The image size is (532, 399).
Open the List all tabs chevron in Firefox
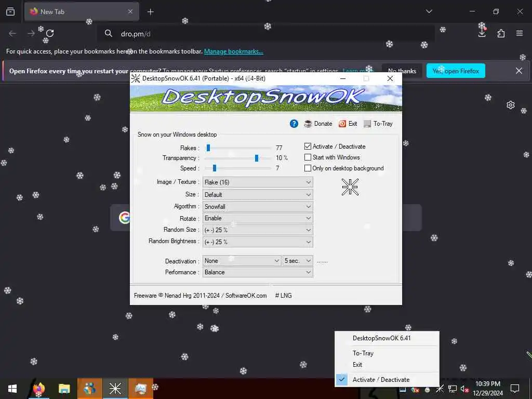429,11
